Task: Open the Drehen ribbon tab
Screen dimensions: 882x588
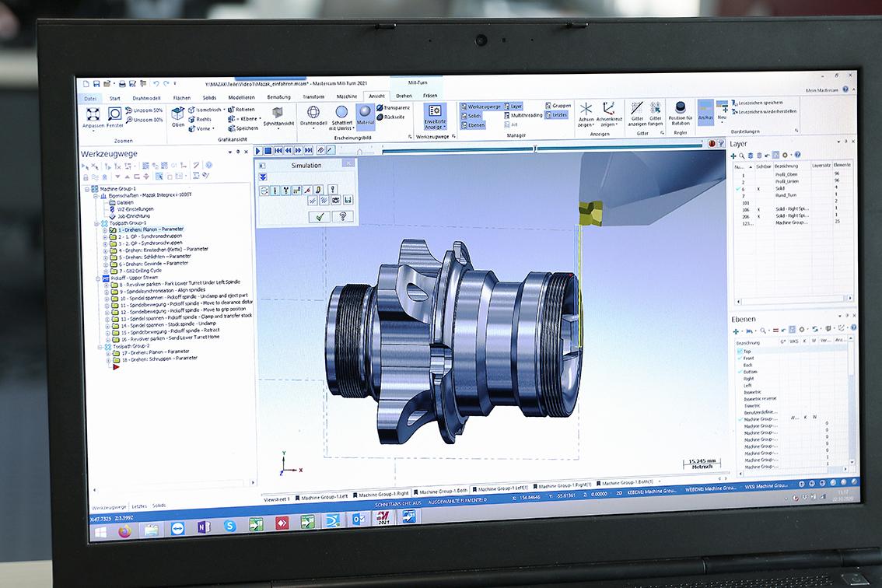Action: pos(404,96)
